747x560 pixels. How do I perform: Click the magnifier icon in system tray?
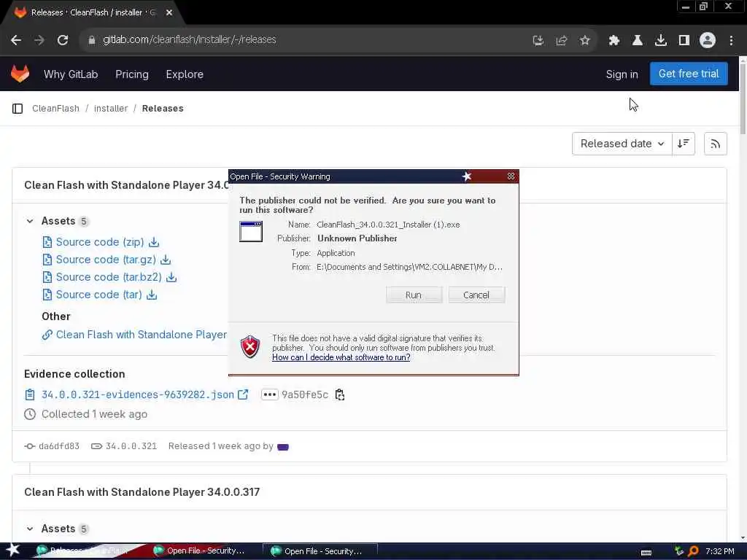(693, 551)
